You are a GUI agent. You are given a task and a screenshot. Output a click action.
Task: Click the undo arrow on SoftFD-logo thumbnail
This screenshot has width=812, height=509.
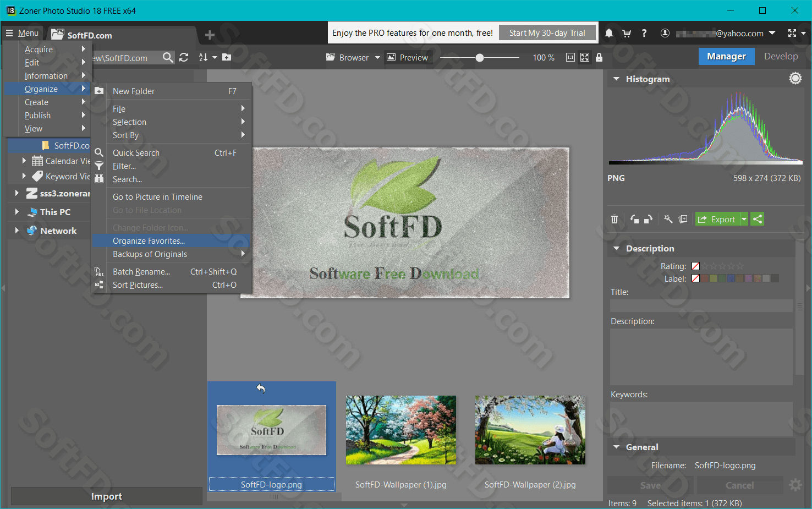[x=261, y=388]
